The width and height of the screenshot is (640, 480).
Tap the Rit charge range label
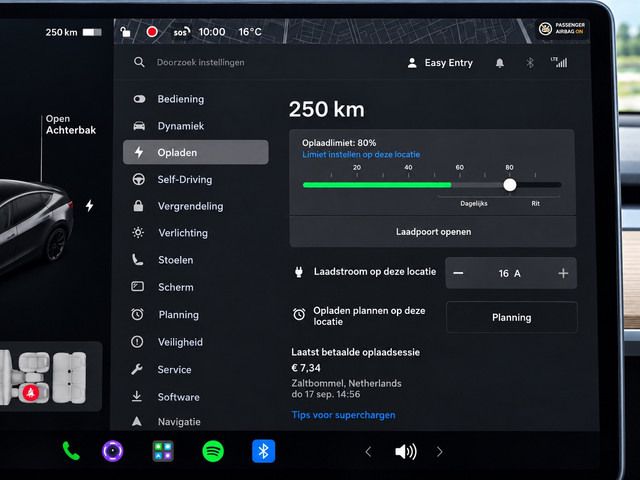click(x=536, y=203)
